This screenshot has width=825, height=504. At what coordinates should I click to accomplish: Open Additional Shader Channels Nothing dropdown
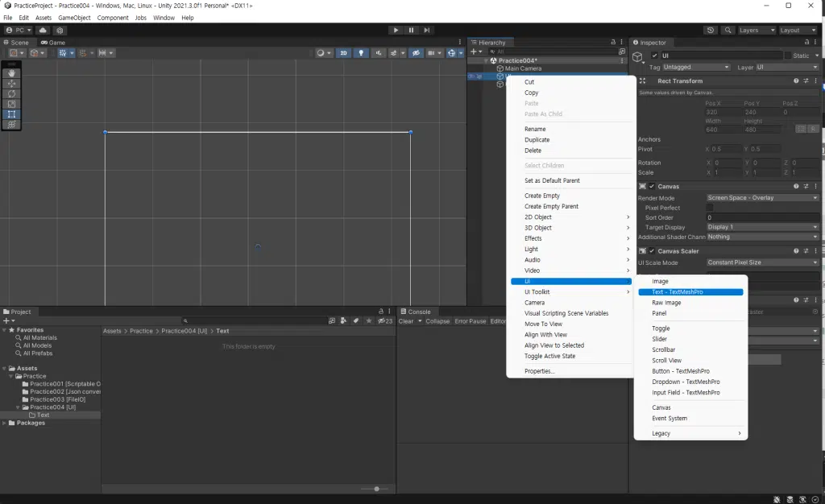(x=762, y=237)
